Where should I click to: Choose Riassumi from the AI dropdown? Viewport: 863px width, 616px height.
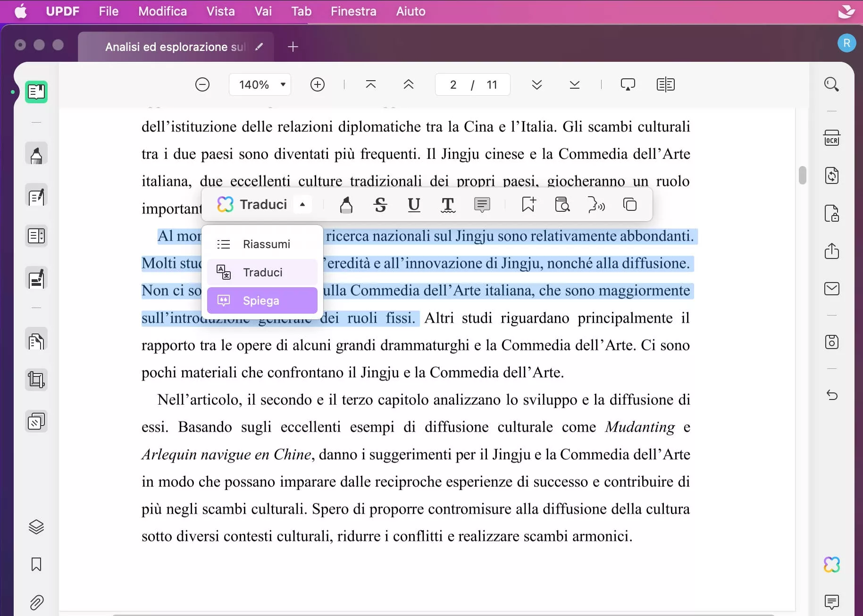coord(262,244)
